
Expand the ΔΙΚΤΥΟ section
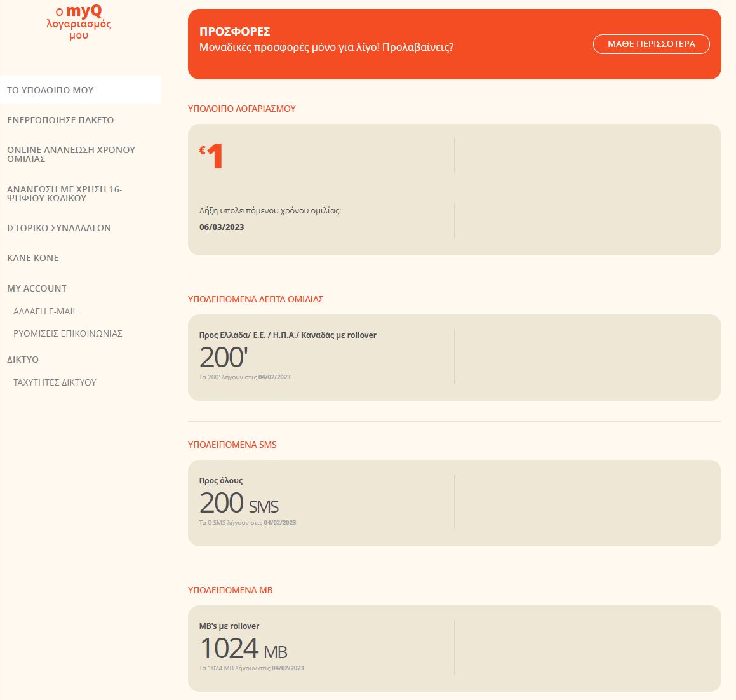pos(23,360)
